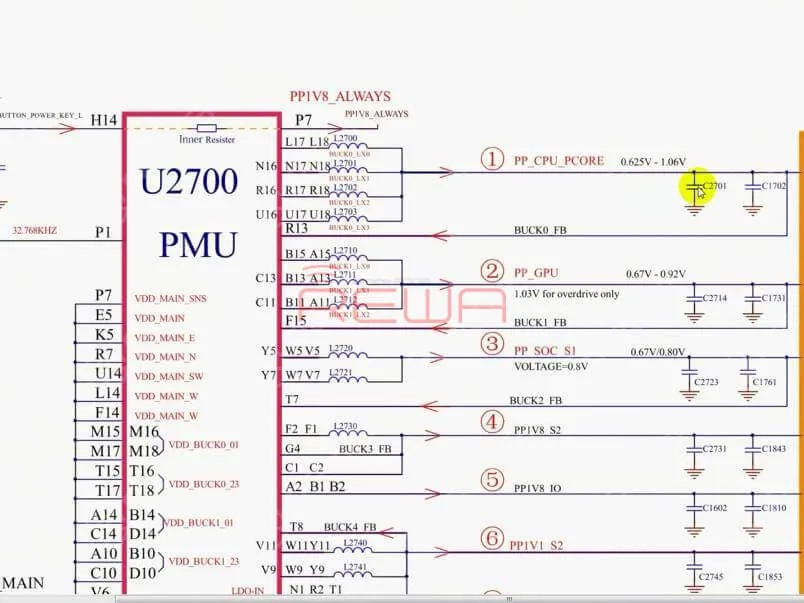The image size is (804, 603).
Task: Select the 0.67V/0.80V voltage text
Action: tap(658, 352)
